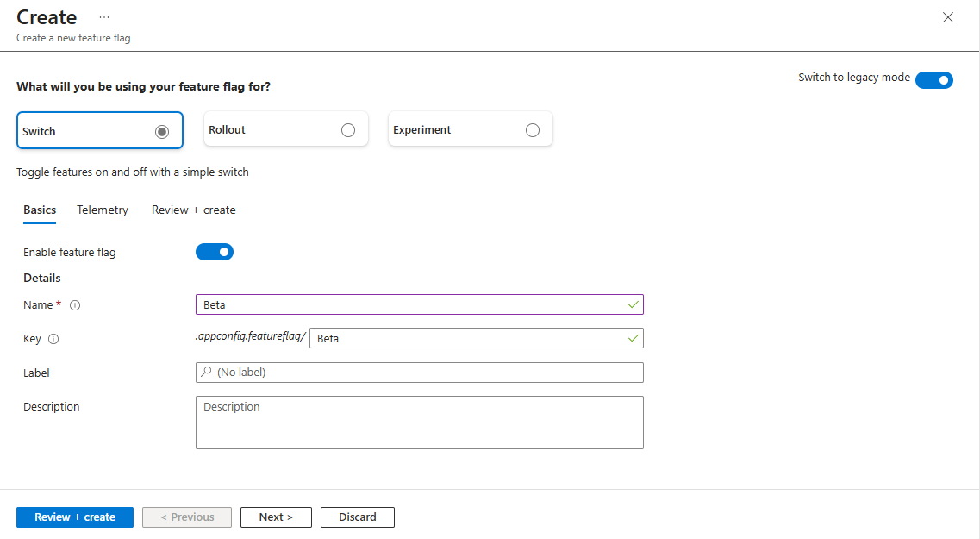980x539 pixels.
Task: Click inside the Description text box
Action: [419, 423]
